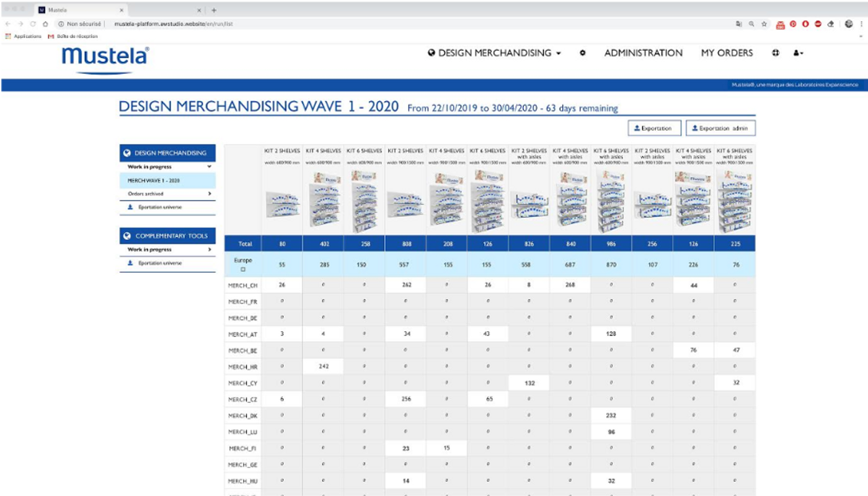Click the site address in the URL bar
The height and width of the screenshot is (496, 868).
[x=174, y=24]
